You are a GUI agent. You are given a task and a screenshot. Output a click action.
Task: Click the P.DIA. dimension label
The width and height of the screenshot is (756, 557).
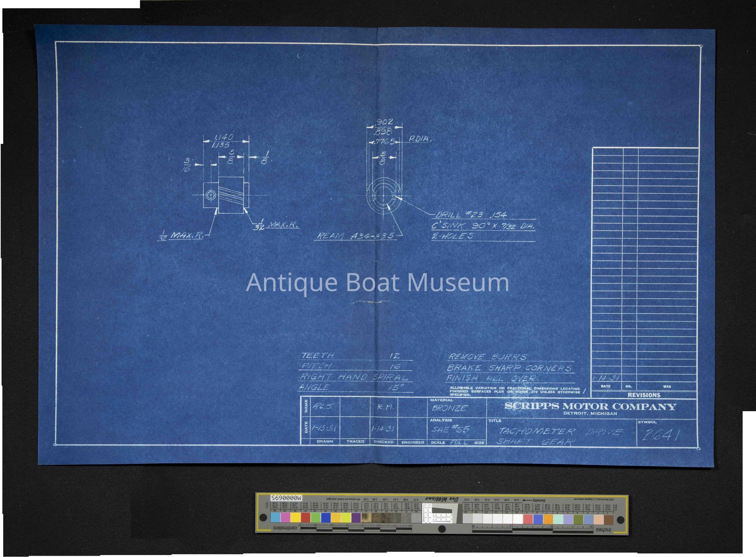pos(420,139)
